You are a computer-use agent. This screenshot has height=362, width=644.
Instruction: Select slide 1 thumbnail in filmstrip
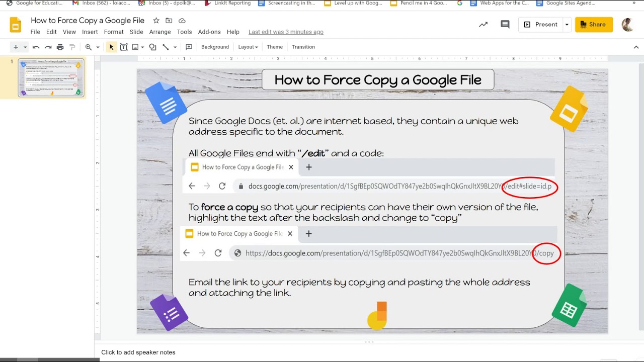[x=51, y=78]
